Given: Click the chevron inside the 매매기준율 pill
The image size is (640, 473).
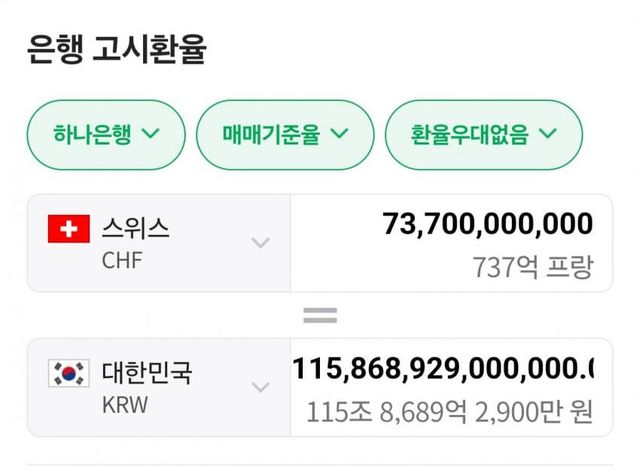Looking at the screenshot, I should coord(339,134).
